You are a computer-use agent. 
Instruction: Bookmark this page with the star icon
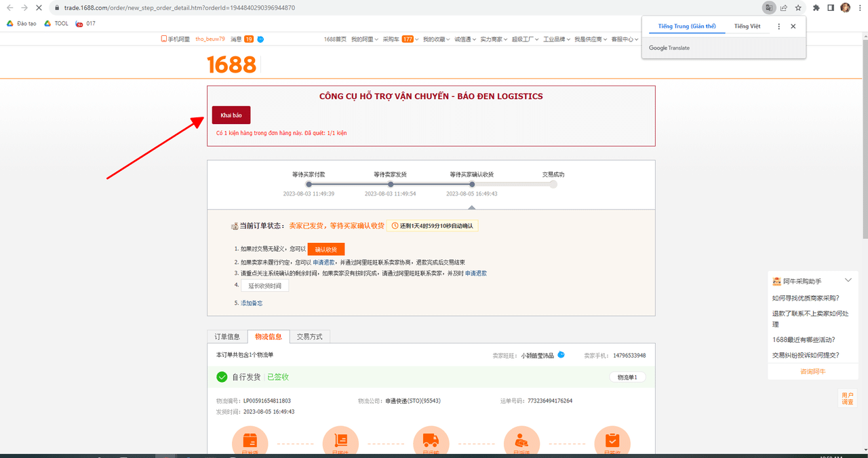click(x=798, y=7)
